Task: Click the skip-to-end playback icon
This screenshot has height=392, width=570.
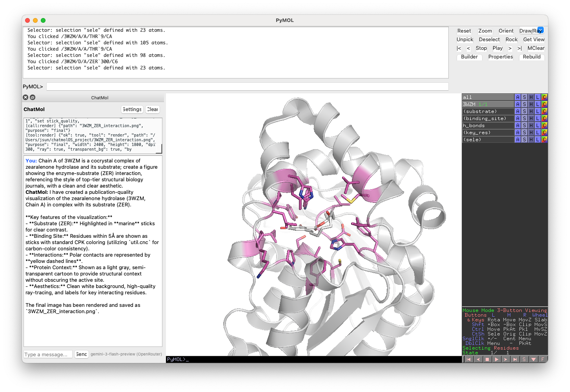Action: tap(515, 359)
